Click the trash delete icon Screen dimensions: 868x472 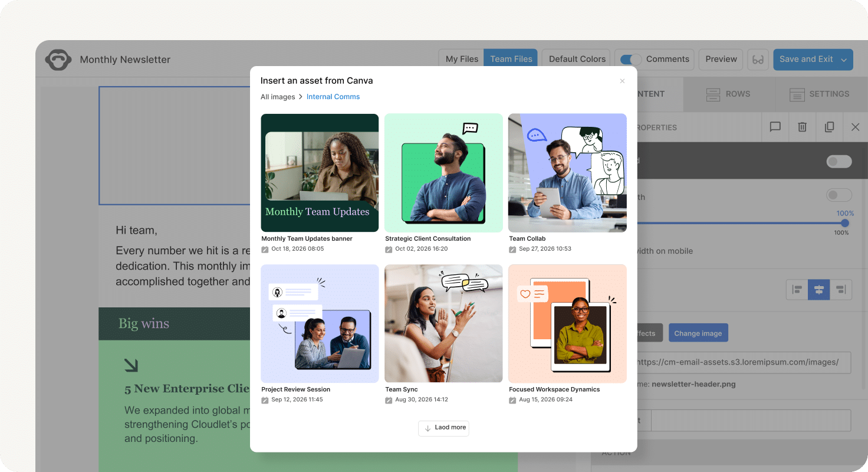[x=802, y=127]
